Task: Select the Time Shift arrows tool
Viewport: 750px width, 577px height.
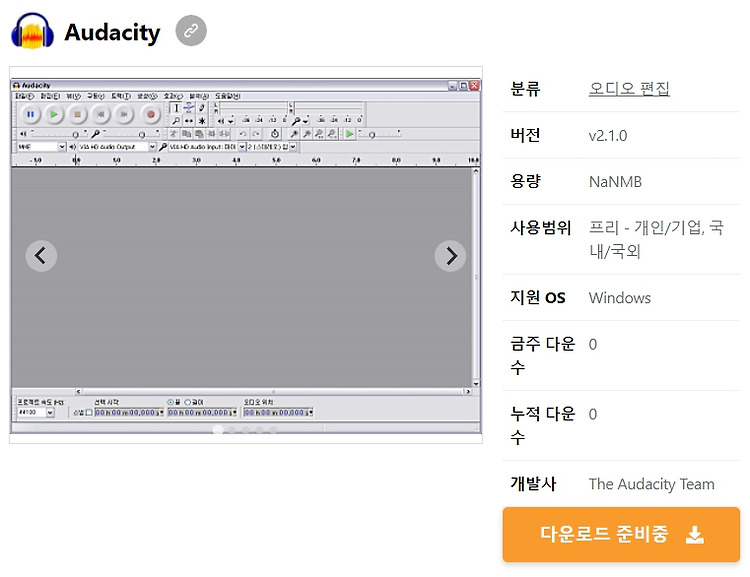Action: point(189,121)
